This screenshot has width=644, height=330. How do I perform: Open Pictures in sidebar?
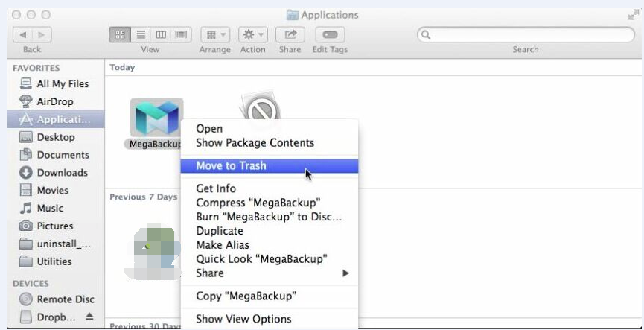pyautogui.click(x=55, y=226)
